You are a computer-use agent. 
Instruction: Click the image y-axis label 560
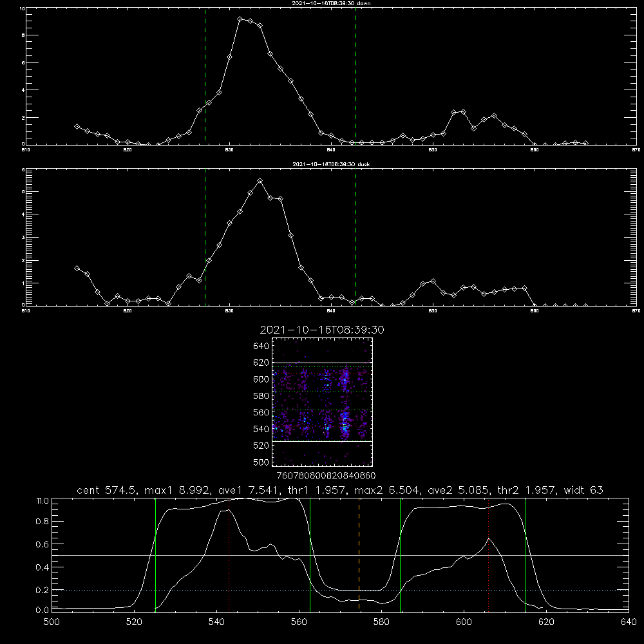pos(261,412)
